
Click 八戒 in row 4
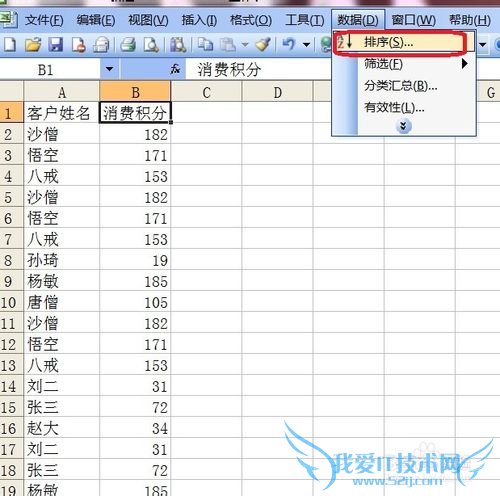(x=62, y=176)
